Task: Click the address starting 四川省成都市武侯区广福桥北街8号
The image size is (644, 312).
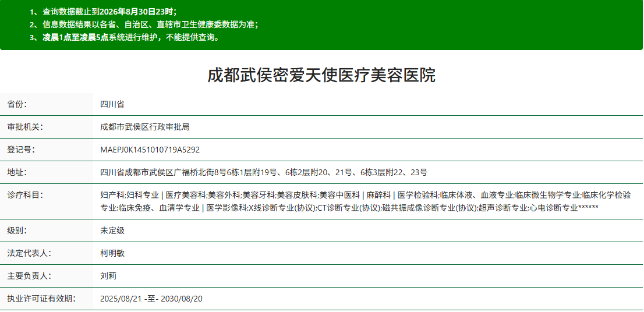Action: [264, 172]
